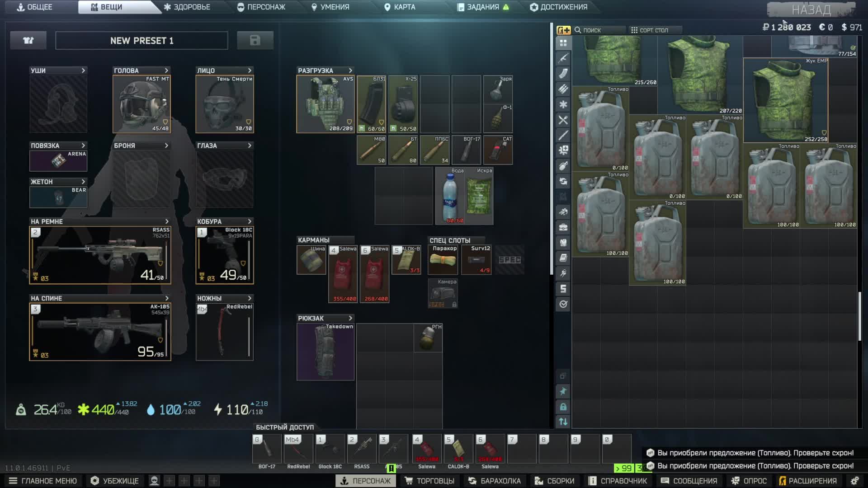Screen dimensions: 868x488
Task: Open БАРАХОЛКА flea market button
Action: click(x=495, y=481)
